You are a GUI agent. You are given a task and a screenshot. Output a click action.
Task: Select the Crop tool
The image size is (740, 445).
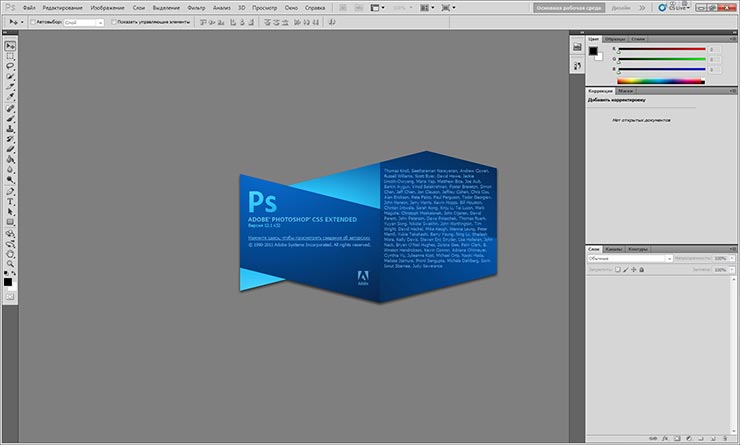pyautogui.click(x=10, y=88)
